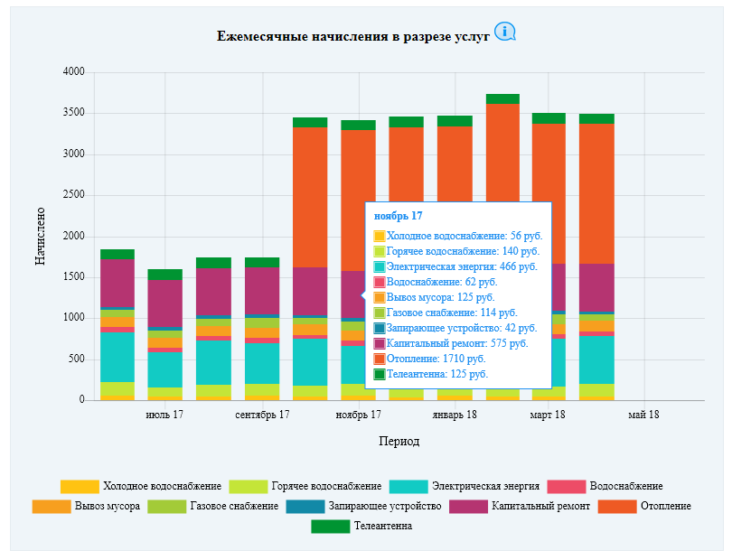This screenshot has width=732, height=560.
Task: Click chart title Ежемесячные начисления в разрезе услуг
Action: [353, 36]
